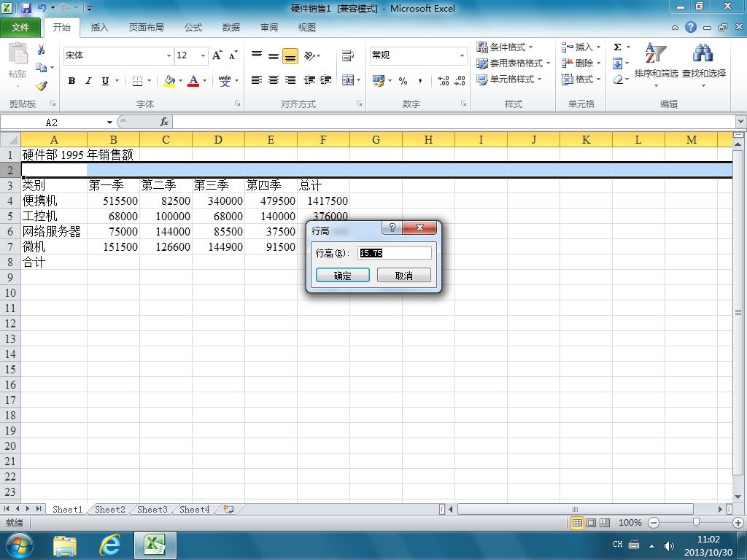Click the wén phonetic guide icon
747x560 pixels.
click(x=225, y=80)
